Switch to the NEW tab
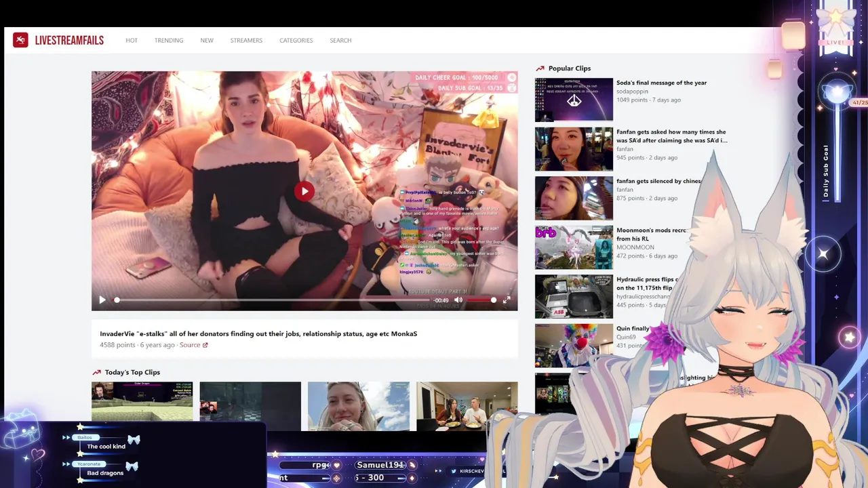The image size is (868, 488). tap(207, 41)
